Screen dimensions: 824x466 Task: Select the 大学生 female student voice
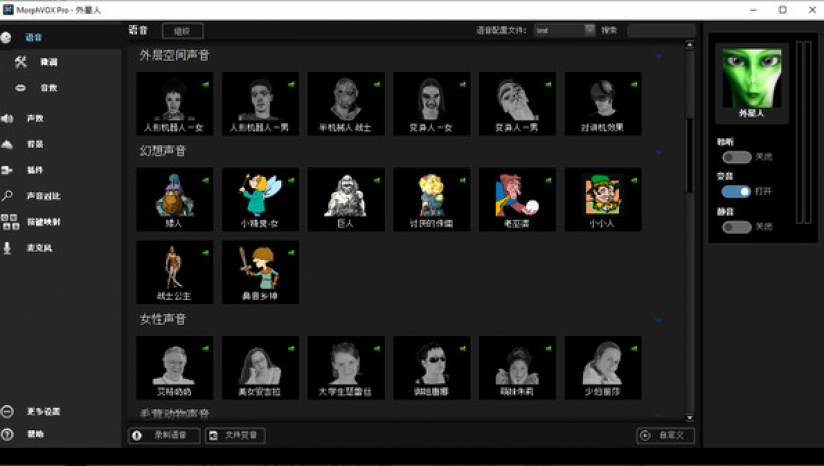click(346, 368)
